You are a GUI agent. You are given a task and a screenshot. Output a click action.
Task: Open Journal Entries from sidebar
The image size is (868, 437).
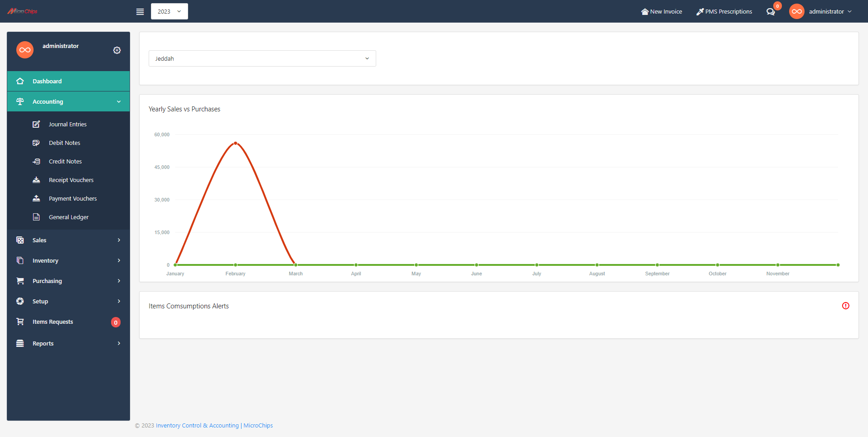point(68,124)
